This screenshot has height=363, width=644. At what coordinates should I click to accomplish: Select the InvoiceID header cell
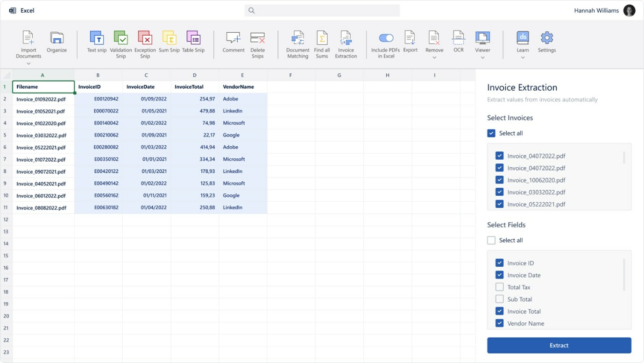click(99, 87)
